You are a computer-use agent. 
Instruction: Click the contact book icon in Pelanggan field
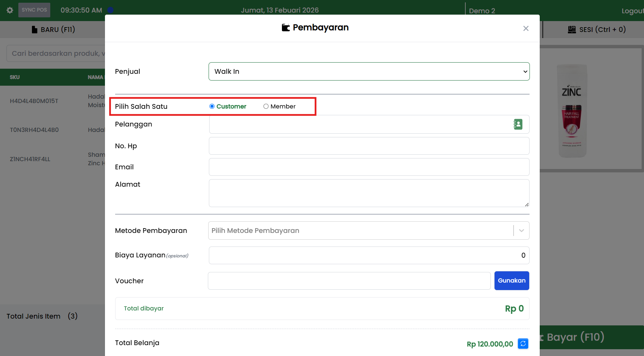pyautogui.click(x=518, y=124)
